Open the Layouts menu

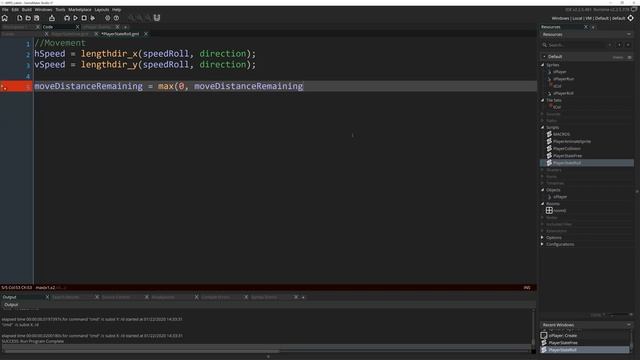tap(102, 9)
